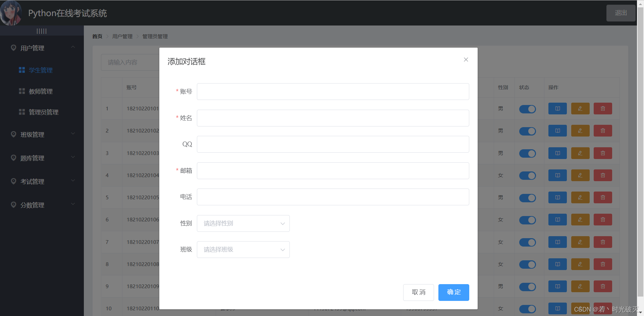Expand the 班级管理 sidebar menu
Viewport: 644px width, 316px height.
click(42, 135)
